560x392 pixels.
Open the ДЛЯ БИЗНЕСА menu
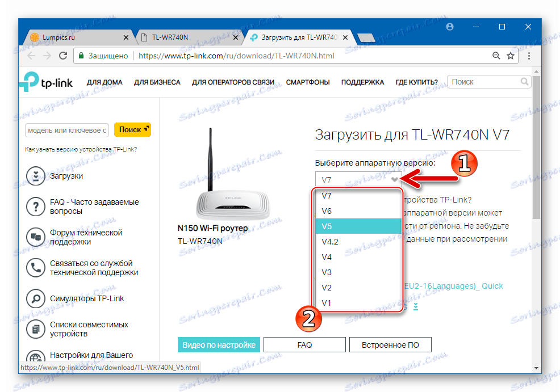[x=157, y=82]
